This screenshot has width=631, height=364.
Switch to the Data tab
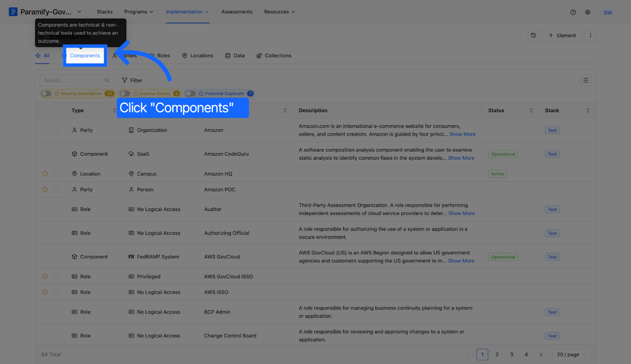[x=235, y=56]
